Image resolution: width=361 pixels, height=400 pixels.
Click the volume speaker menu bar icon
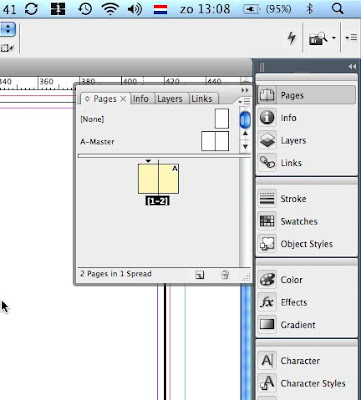coord(135,9)
